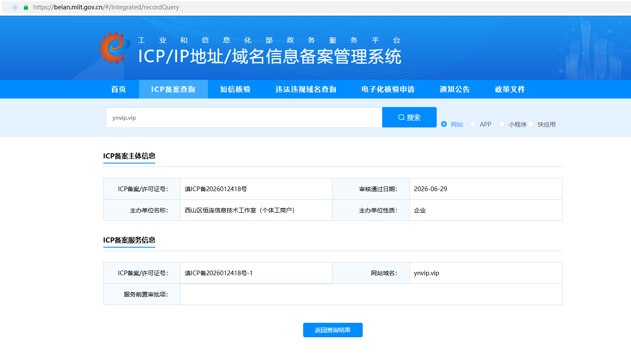Screen dimensions: 631x364
Task: Click the license number 滇ICP备2026012418号
Action: [x=216, y=189]
